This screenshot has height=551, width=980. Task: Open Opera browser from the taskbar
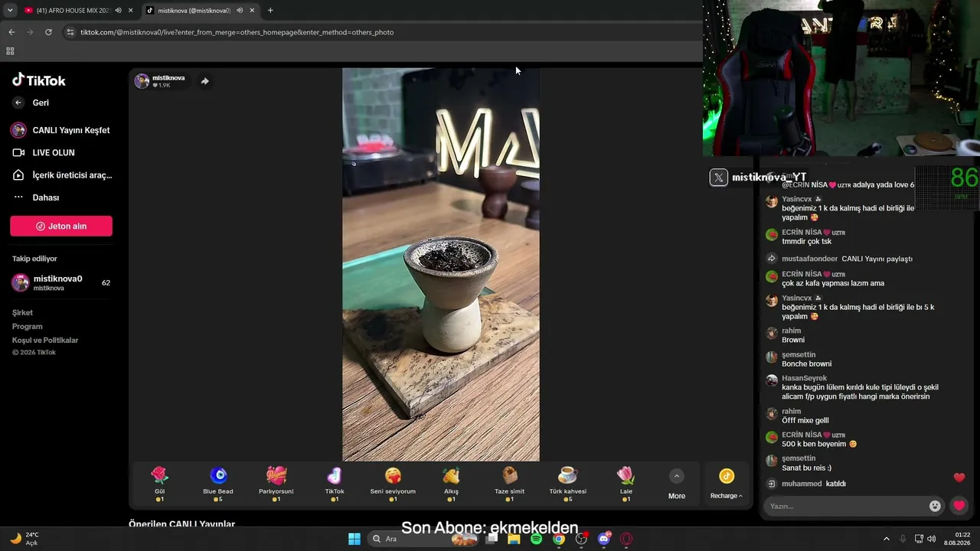(x=626, y=539)
